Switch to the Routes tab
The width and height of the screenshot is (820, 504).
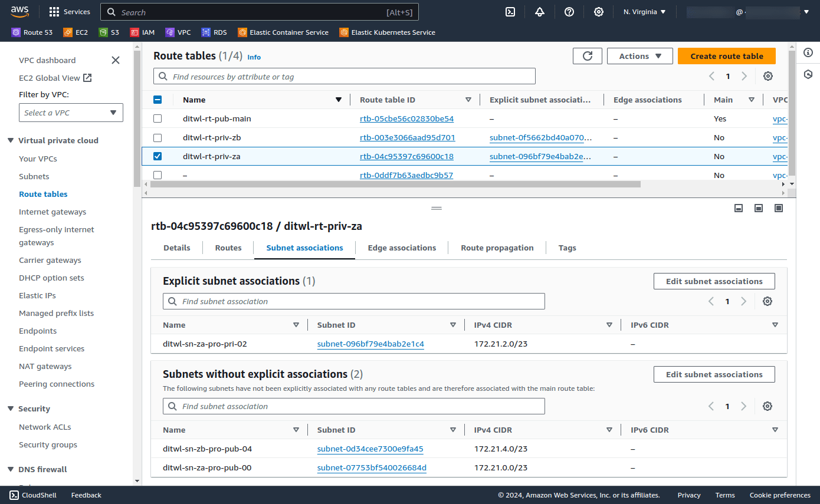click(x=228, y=248)
